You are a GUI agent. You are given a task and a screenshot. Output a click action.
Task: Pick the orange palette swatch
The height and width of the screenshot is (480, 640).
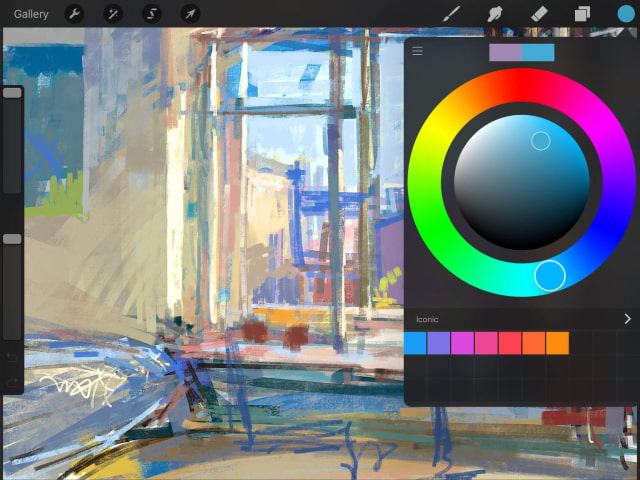point(557,343)
